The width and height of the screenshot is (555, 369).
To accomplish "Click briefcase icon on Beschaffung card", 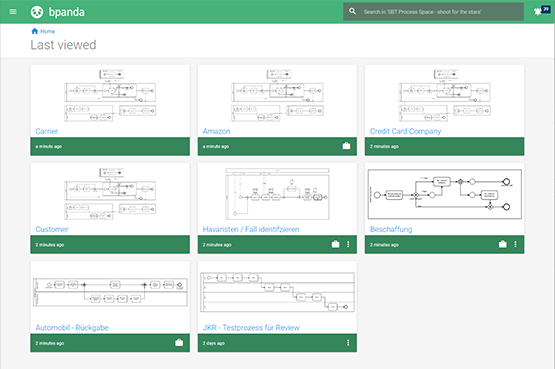I will pos(503,244).
